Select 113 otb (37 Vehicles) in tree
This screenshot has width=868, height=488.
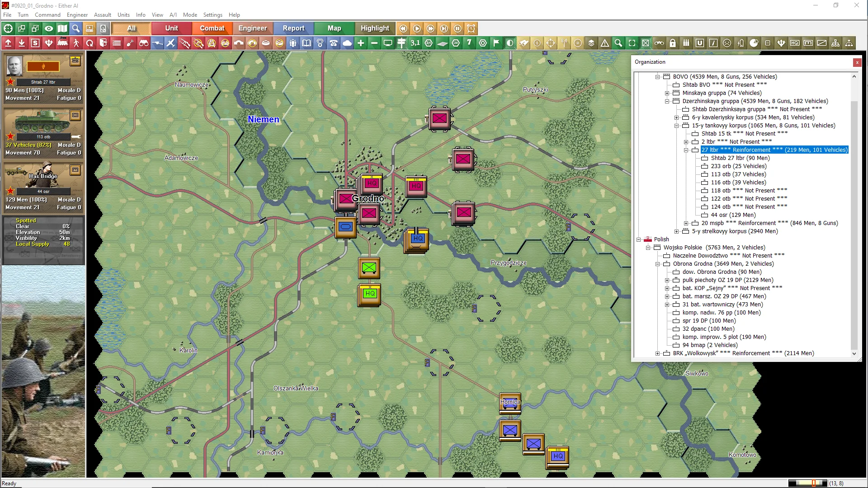coord(738,174)
